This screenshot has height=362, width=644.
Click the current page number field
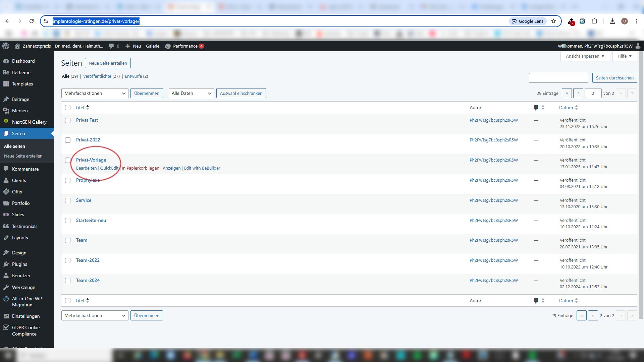(593, 93)
